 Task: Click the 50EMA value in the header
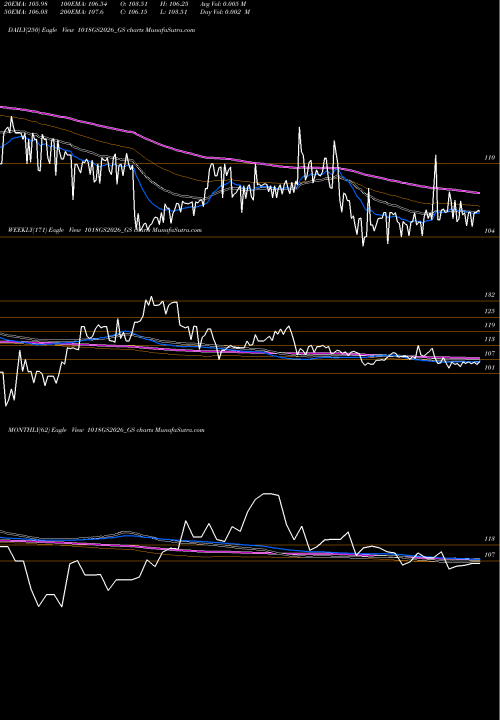[28, 12]
